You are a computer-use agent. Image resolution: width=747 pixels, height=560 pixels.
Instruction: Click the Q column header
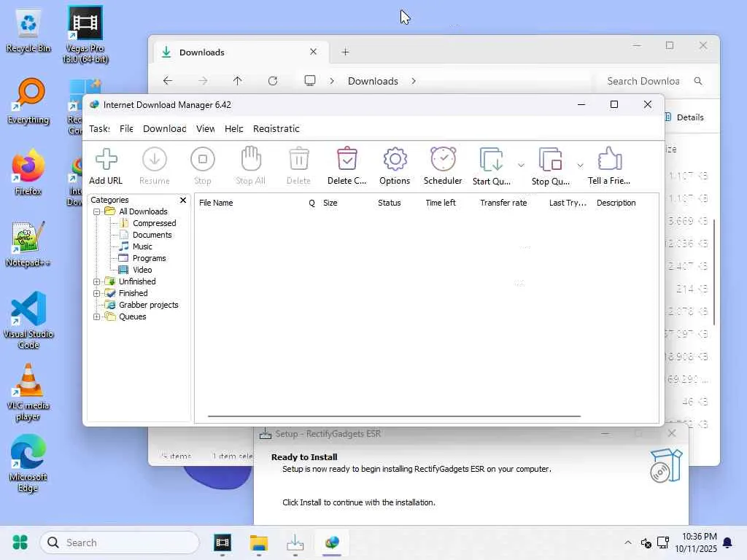[x=312, y=203]
